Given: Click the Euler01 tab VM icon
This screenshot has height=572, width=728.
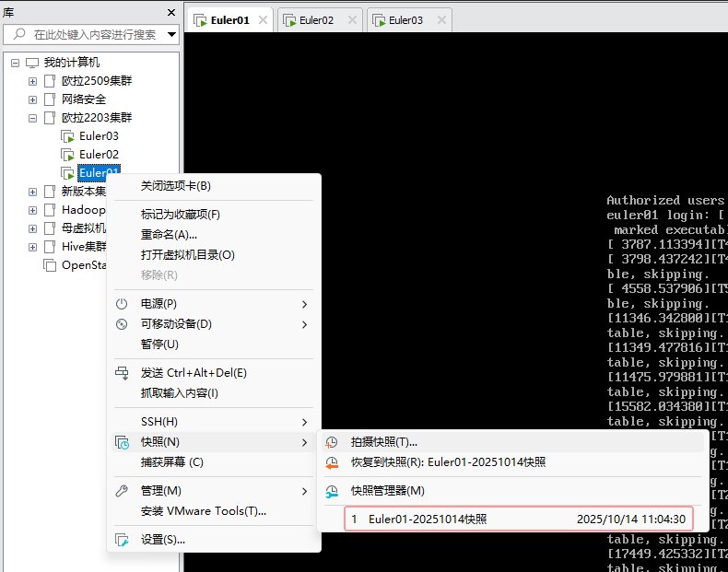Looking at the screenshot, I should (200, 21).
